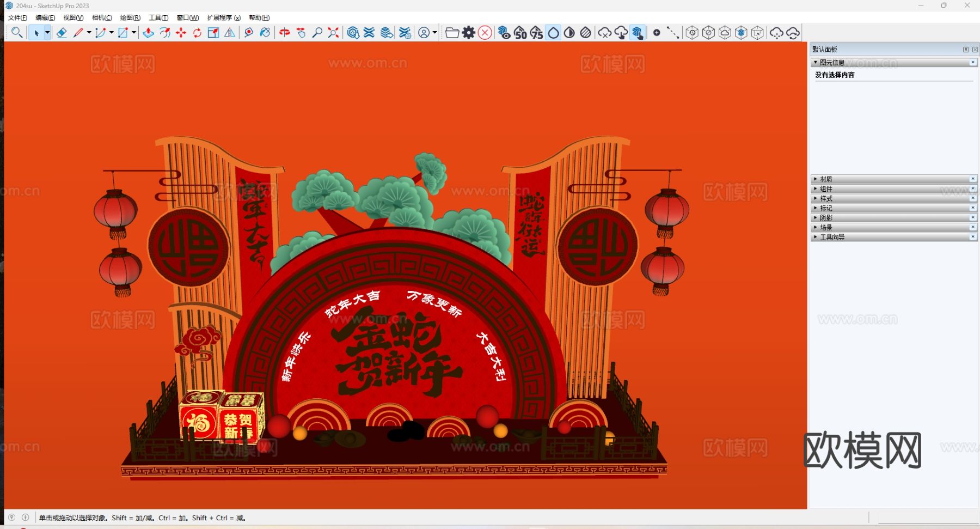Image resolution: width=980 pixels, height=529 pixels.
Task: Choose the Eraser tool
Action: (x=62, y=33)
